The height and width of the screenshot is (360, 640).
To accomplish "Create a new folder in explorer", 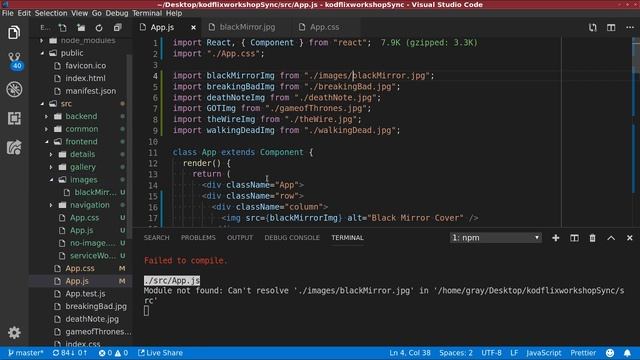I will coord(81,28).
